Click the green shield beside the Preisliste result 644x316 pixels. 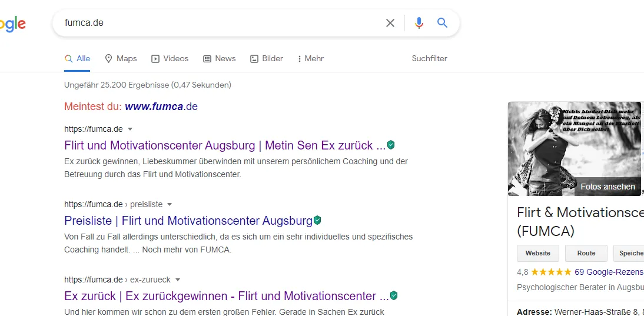click(317, 221)
